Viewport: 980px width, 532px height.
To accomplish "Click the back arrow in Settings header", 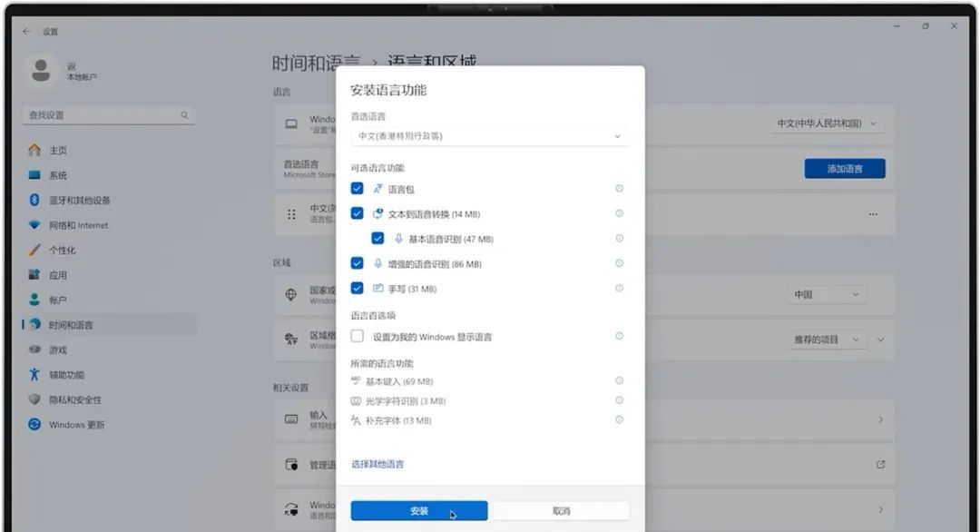I will tap(25, 31).
